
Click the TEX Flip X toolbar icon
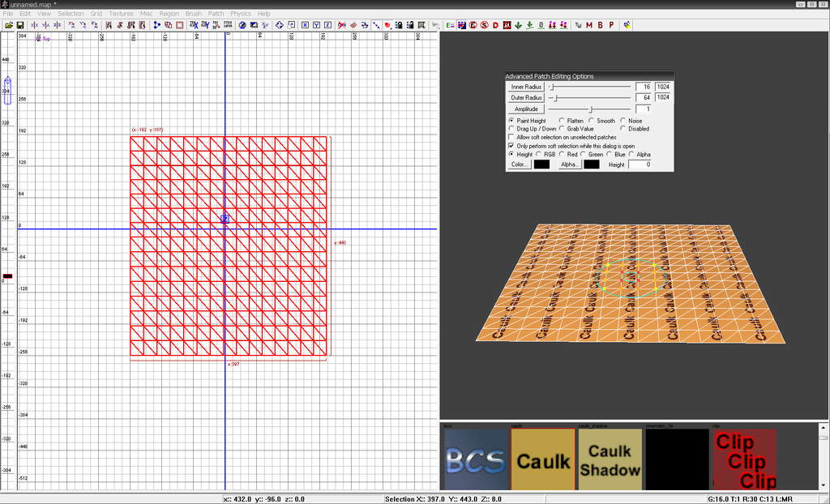194,25
